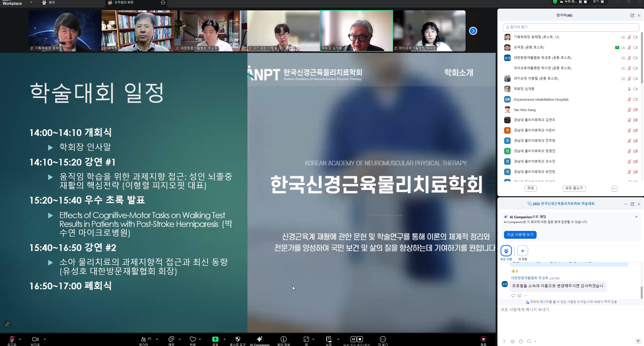Open the Zoom Workplace dropdown arrow
Viewport: 644px width, 346px height.
(x=31, y=2)
